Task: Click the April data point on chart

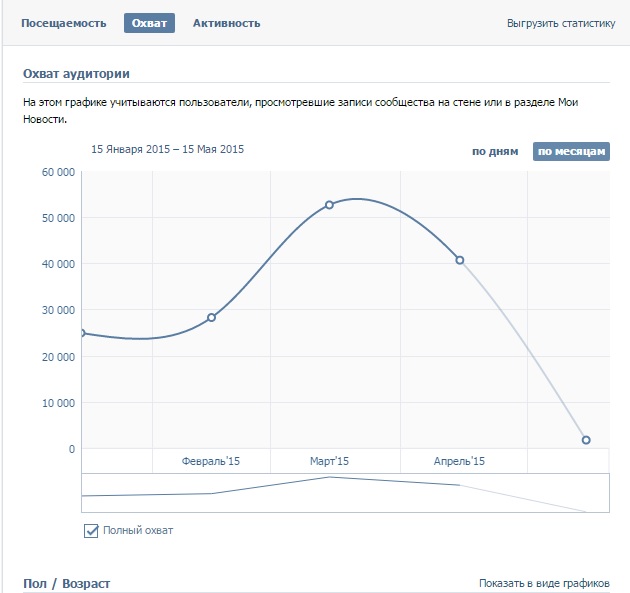Action: coord(460,260)
